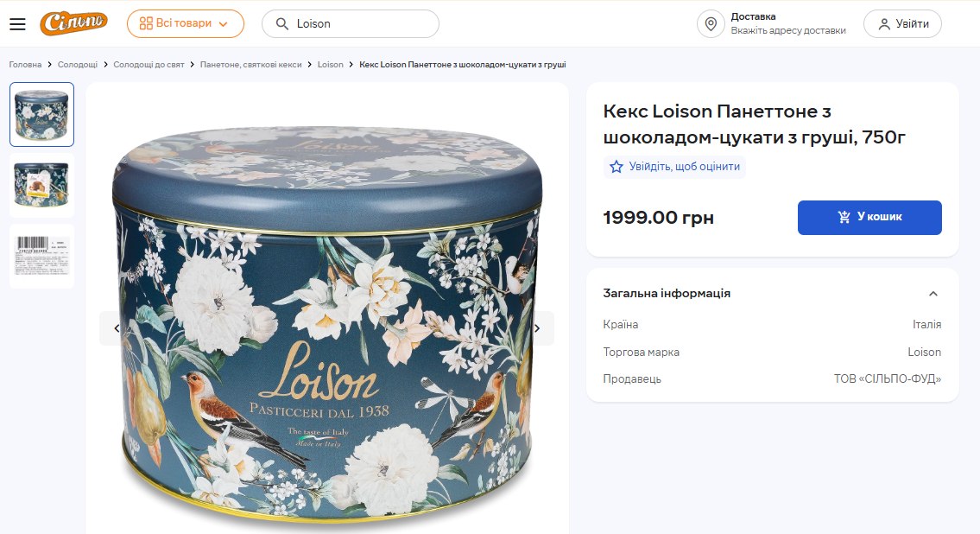Add product with У кошик button
Screen dimensions: 980x534
pos(869,218)
